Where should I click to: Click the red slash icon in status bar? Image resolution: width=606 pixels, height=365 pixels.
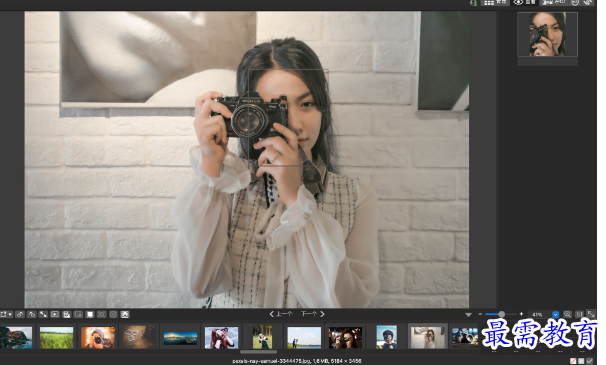point(573,361)
